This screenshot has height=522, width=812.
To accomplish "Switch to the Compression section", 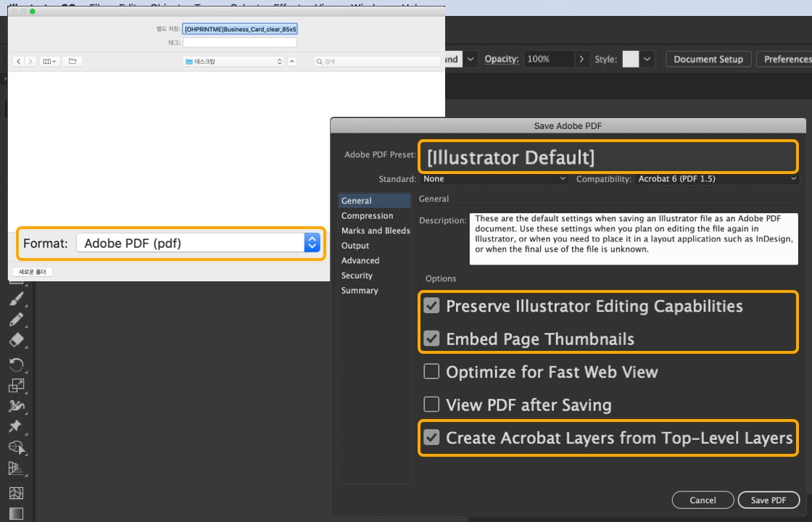I will 367,215.
